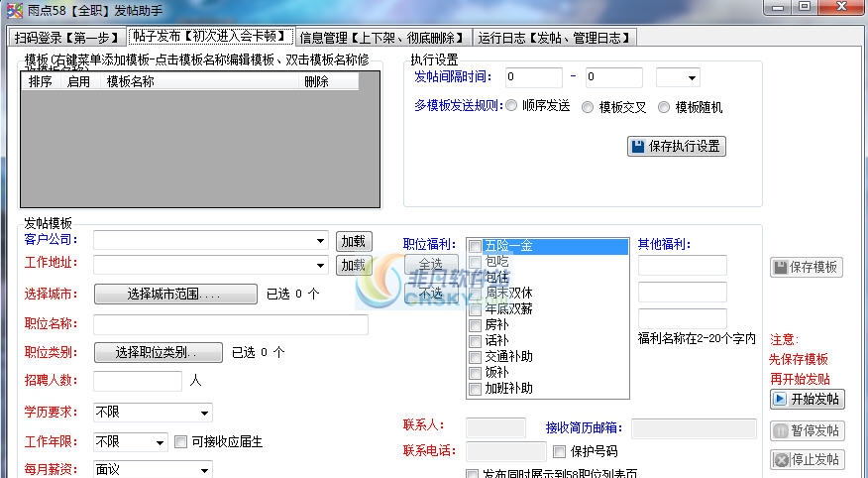868x478 pixels.
Task: Click first 发帖间隔时间 input field
Action: [x=534, y=77]
